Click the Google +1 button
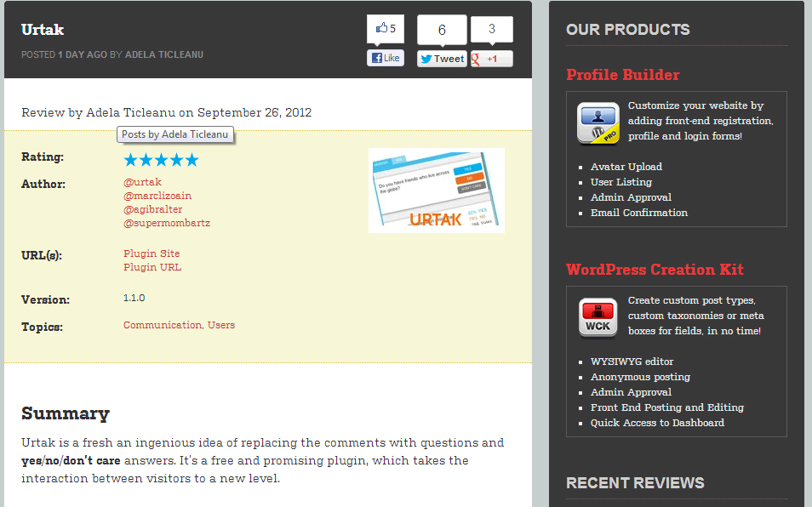The width and height of the screenshot is (812, 507). [491, 59]
